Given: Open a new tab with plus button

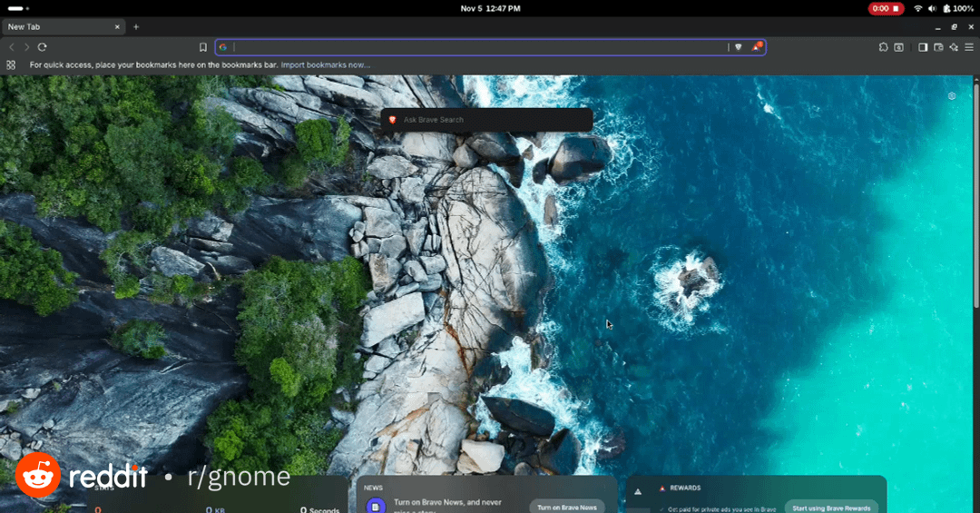Looking at the screenshot, I should (136, 27).
